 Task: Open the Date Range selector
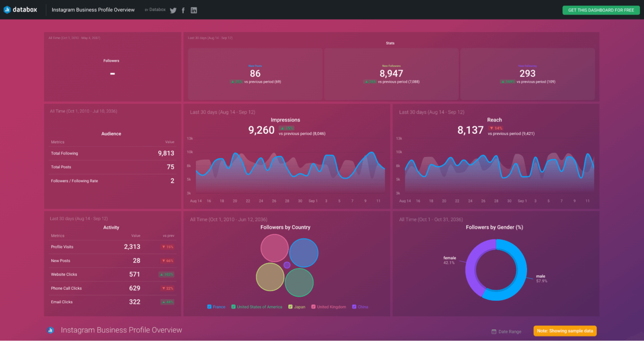point(506,331)
